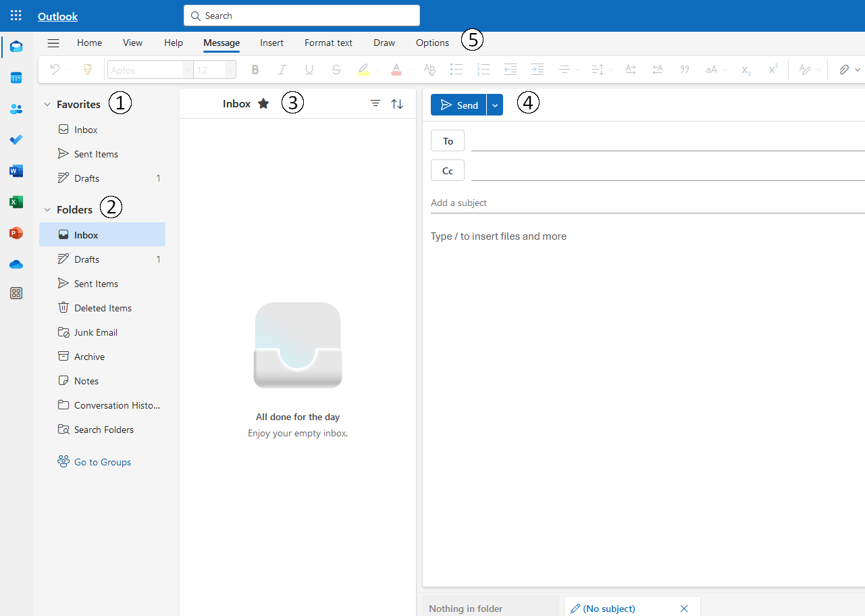Toggle italic formatting
865x616 pixels.
282,70
